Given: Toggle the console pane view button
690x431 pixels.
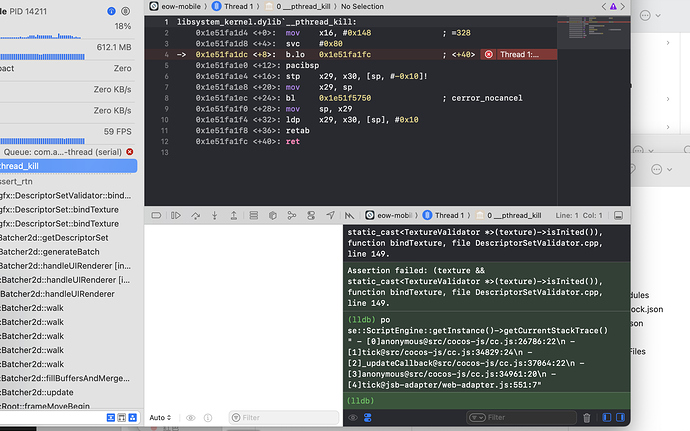Looking at the screenshot, I should coord(620,417).
